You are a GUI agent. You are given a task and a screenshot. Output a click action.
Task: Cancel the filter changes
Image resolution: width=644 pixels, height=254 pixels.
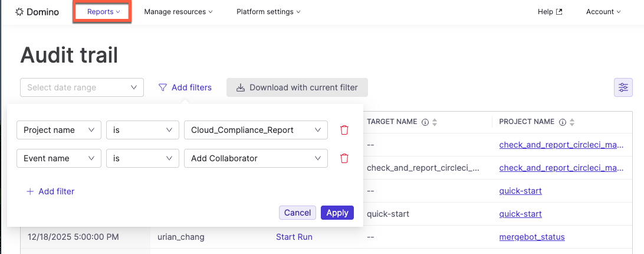(x=297, y=213)
